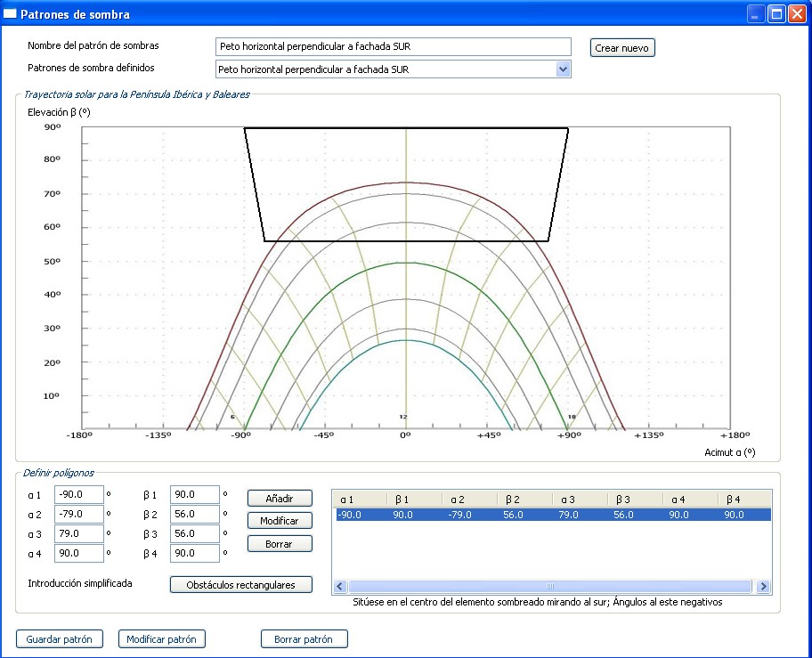Delete using the Borrar patrón button

304,639
